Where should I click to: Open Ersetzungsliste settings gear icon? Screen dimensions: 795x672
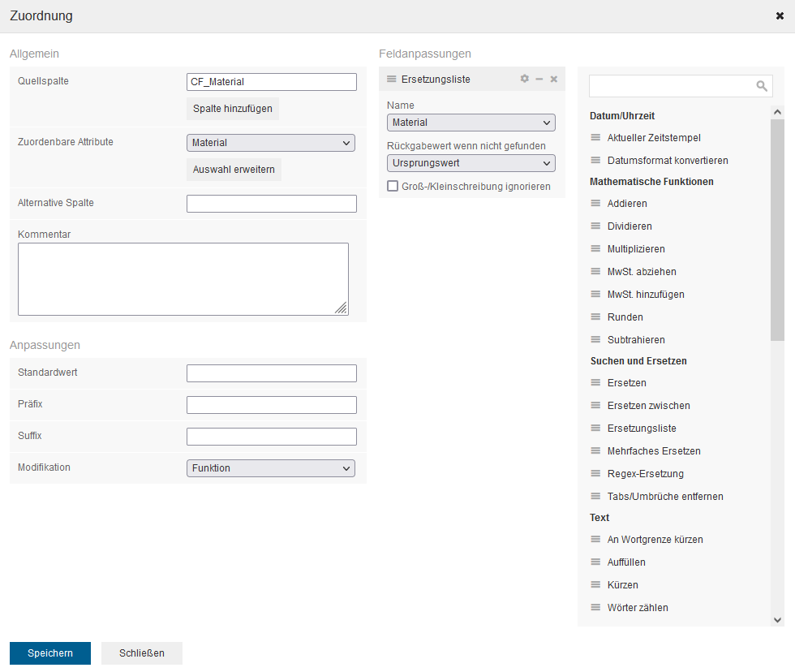tap(524, 79)
